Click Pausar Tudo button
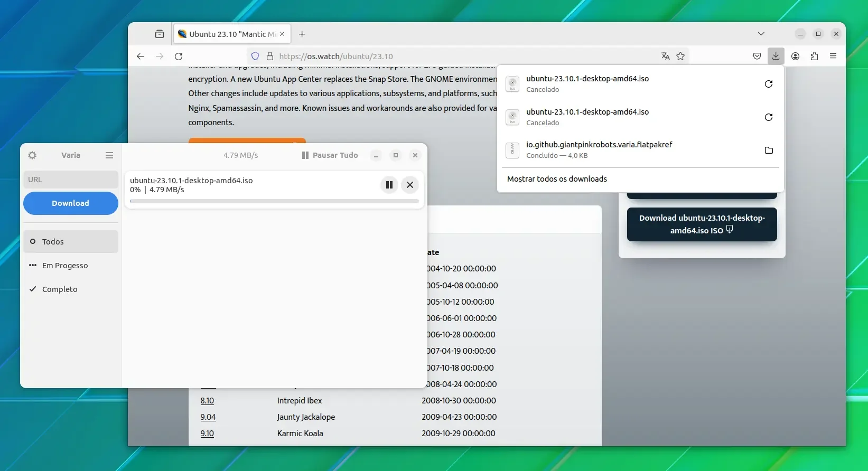This screenshot has height=471, width=868. click(x=330, y=155)
